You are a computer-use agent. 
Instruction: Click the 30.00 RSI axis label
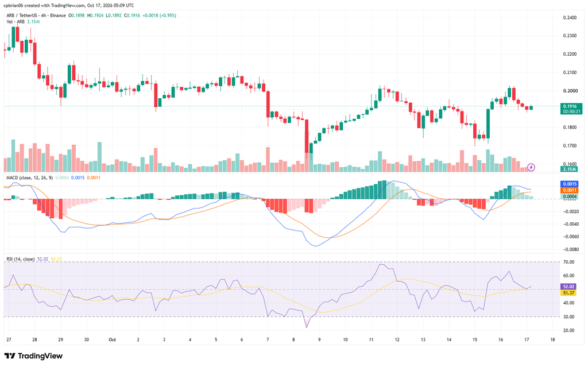[568, 316]
